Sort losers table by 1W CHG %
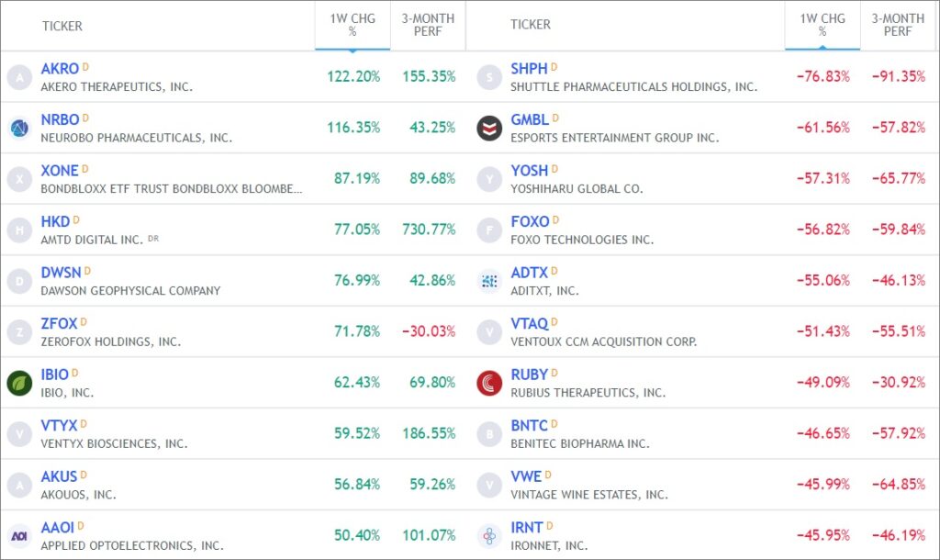 (822, 25)
